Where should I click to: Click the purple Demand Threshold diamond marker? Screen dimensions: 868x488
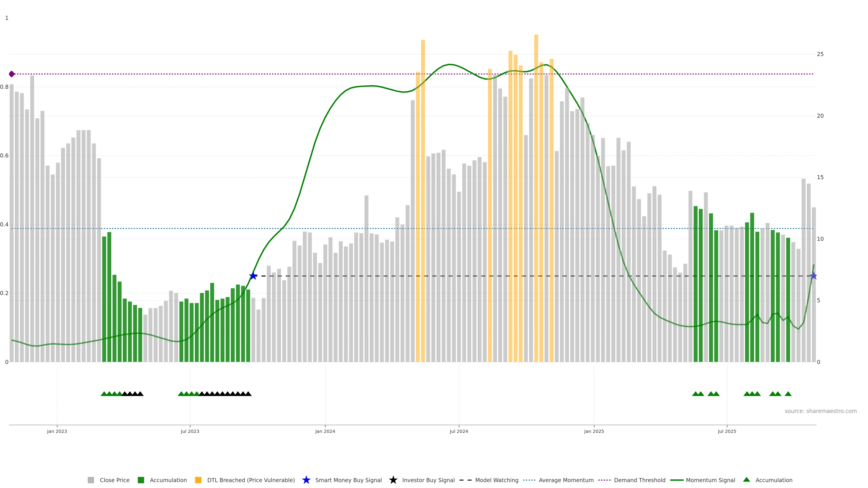tap(12, 74)
